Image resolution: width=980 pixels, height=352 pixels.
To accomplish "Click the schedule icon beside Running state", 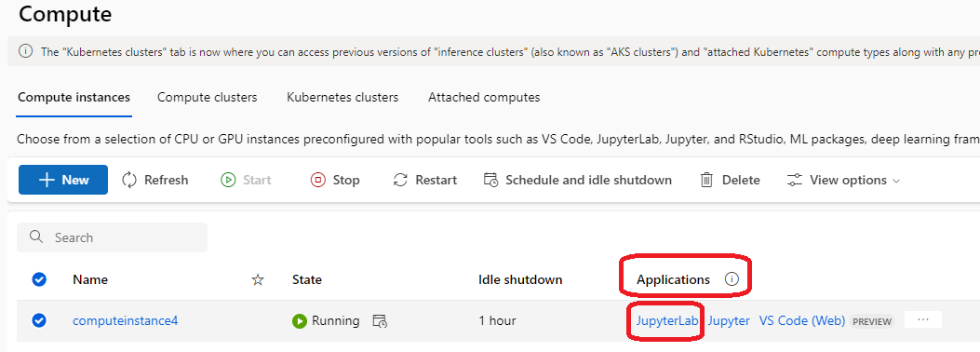I will click(x=380, y=321).
